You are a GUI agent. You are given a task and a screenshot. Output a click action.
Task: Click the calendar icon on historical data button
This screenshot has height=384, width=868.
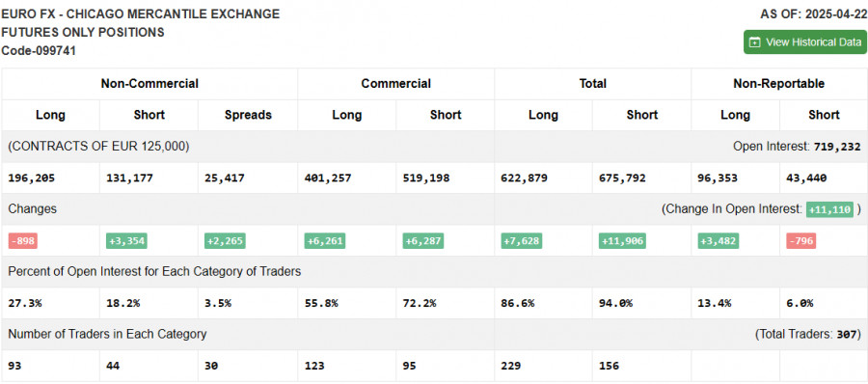click(x=754, y=42)
